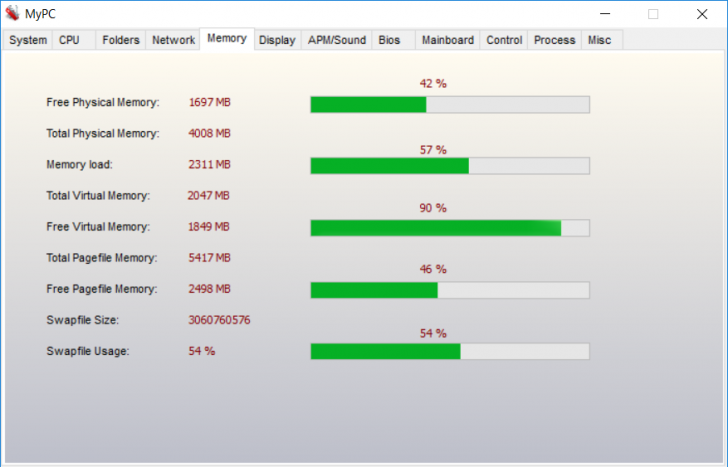Open the CPU tab
728x467 pixels.
click(x=74, y=40)
